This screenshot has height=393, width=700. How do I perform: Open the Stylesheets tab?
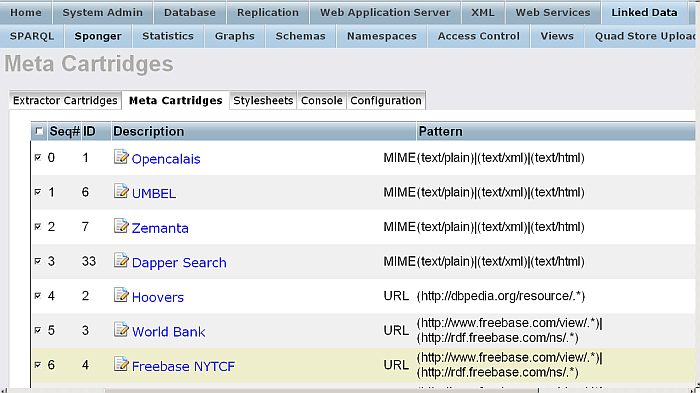click(263, 100)
